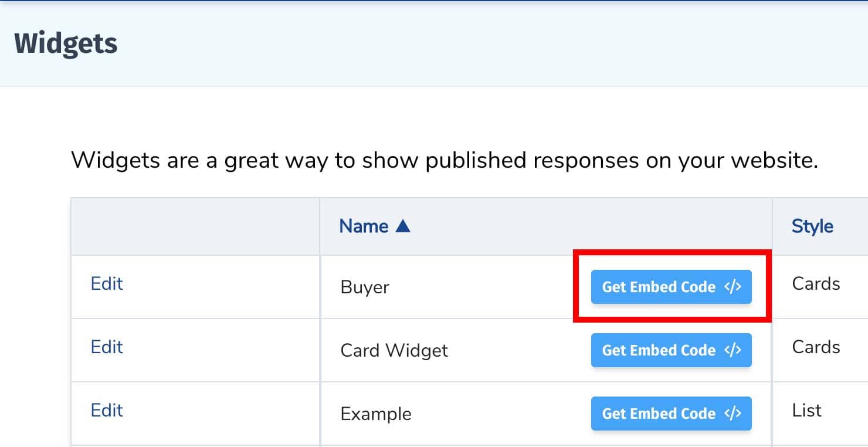
Task: Click the Name column header label
Action: point(363,226)
